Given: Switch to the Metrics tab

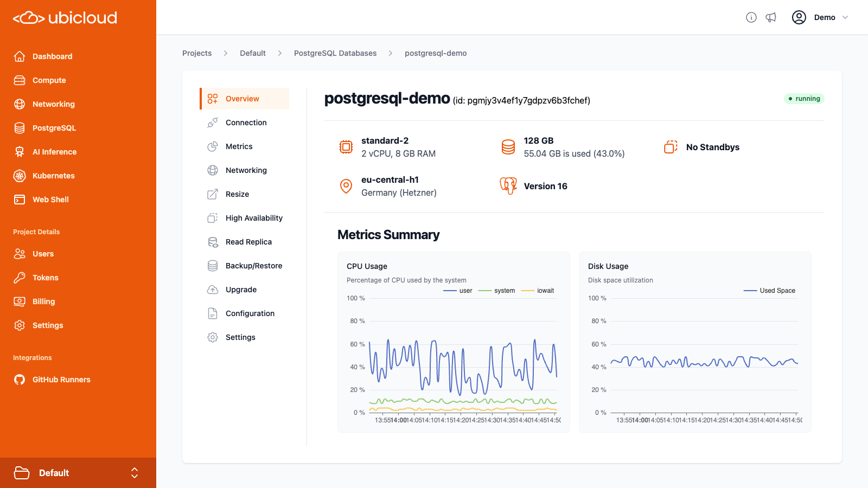Looking at the screenshot, I should coord(239,146).
